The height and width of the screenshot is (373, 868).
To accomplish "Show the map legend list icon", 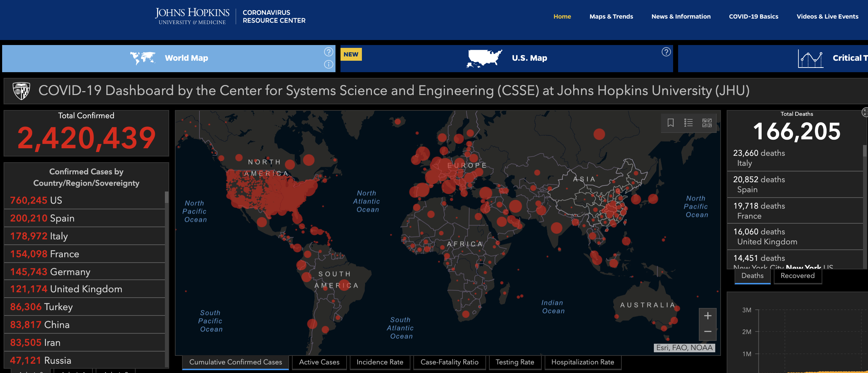I will click(x=688, y=123).
